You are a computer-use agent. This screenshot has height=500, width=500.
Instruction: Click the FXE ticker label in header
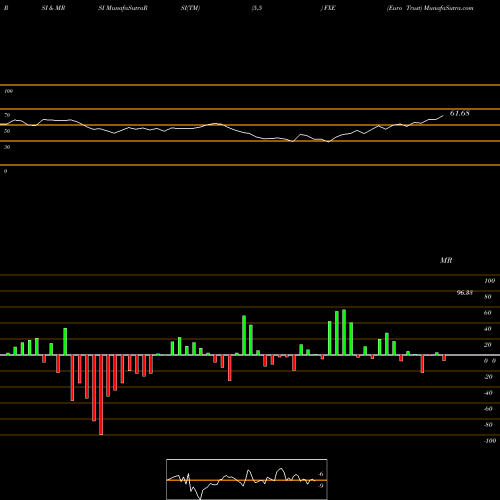pos(329,8)
